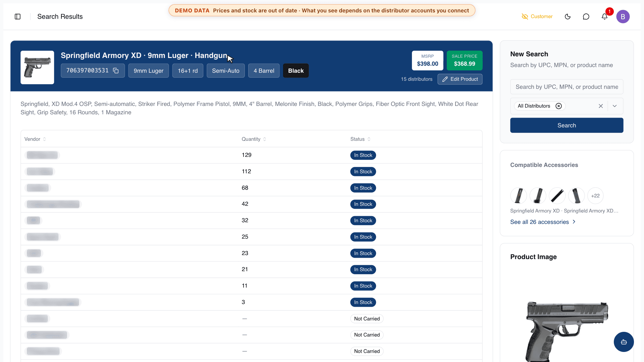Open See all 26 accessories link
This screenshot has width=644, height=362.
(543, 222)
